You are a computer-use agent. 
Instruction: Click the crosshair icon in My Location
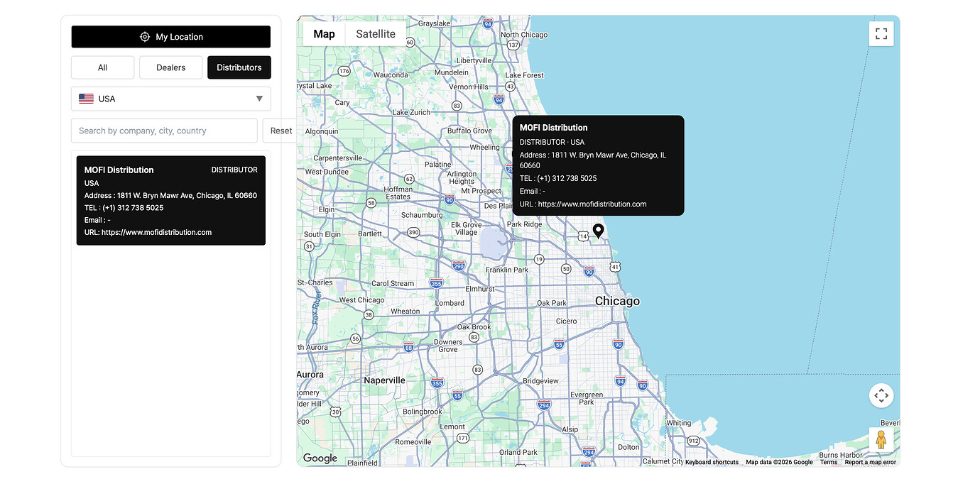tap(145, 37)
